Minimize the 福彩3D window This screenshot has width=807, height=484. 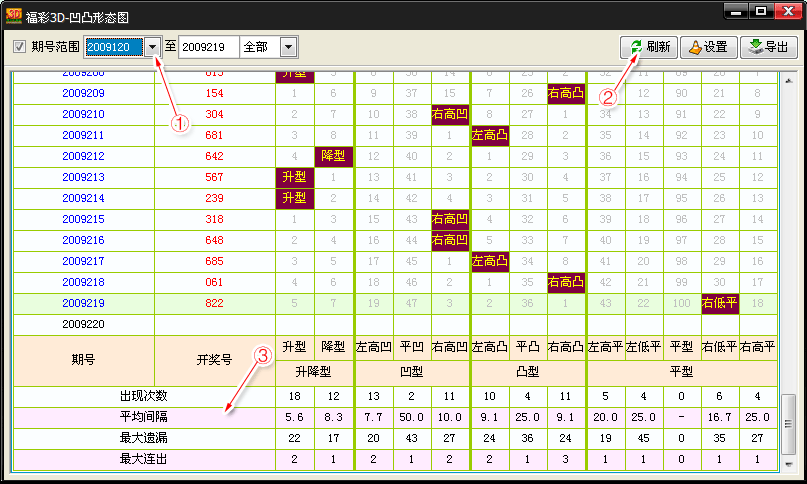click(x=738, y=12)
